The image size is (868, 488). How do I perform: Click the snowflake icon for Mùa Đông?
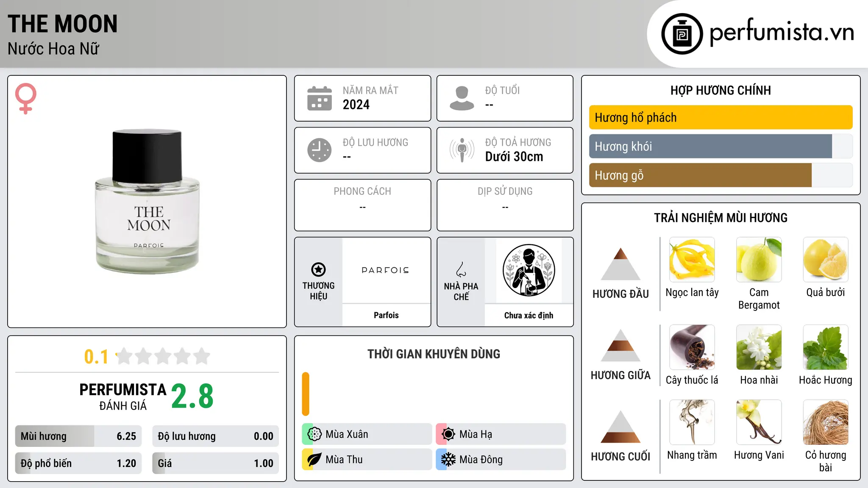pos(448,460)
